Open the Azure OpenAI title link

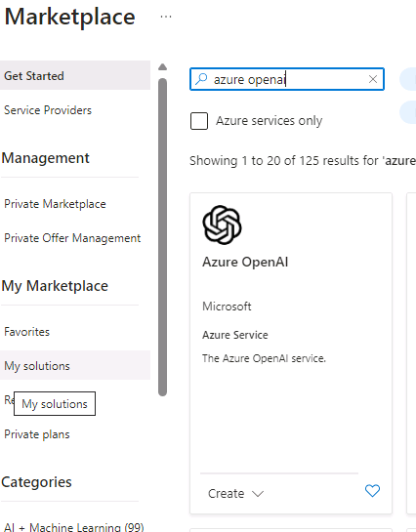pos(245,262)
